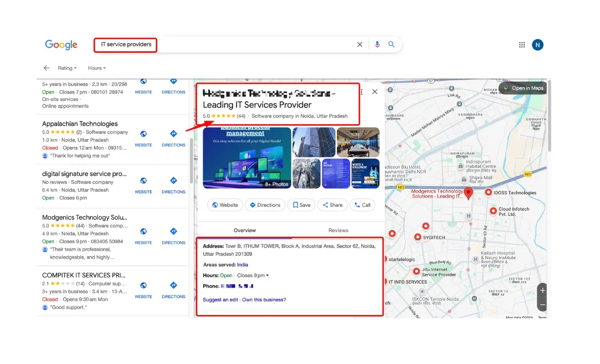Click the back arrow above the filters
Screen dimensions: 600x364
point(46,68)
